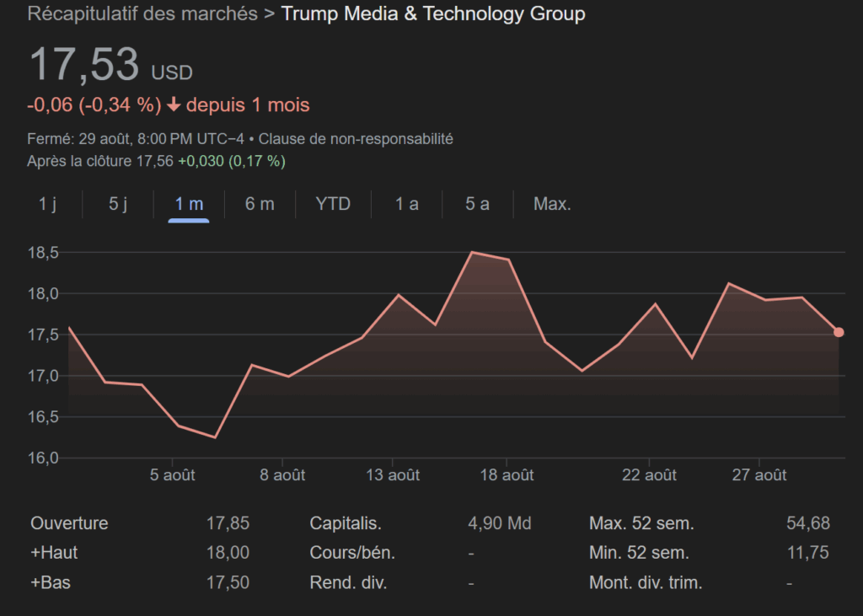The width and height of the screenshot is (863, 616).
Task: Click the 4,90 Md market cap value
Action: point(500,523)
